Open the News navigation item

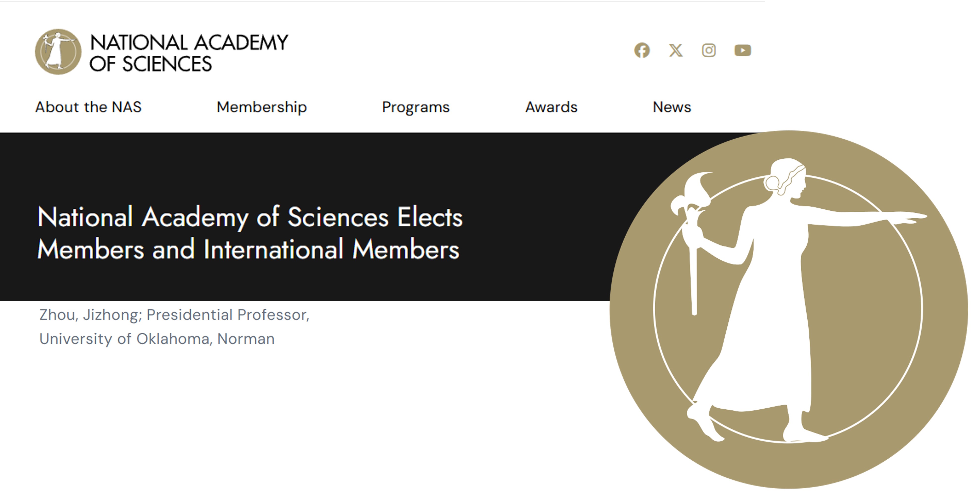pos(672,107)
